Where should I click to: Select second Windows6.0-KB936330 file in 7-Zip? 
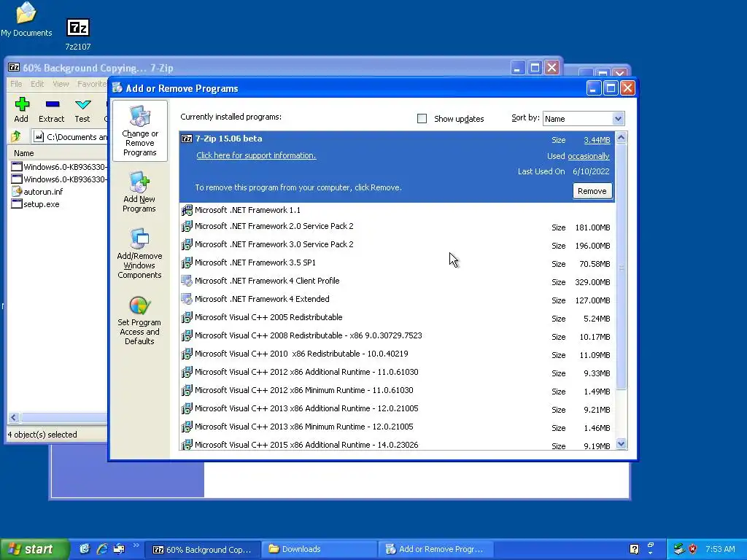[59, 179]
